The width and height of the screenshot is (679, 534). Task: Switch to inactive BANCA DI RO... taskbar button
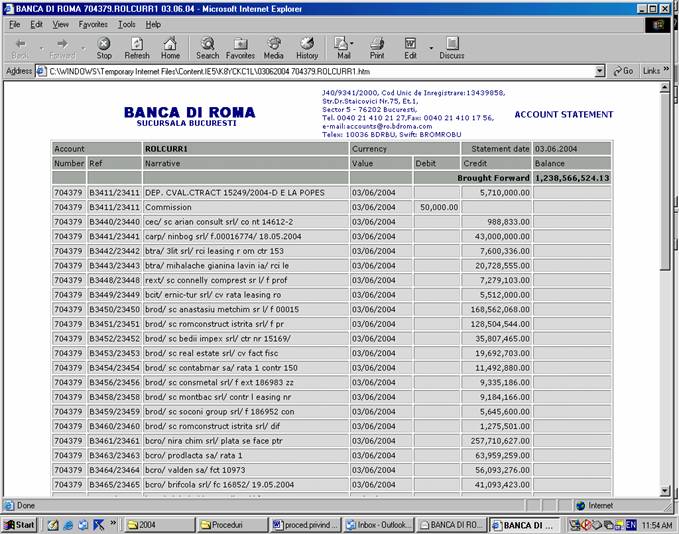tap(452, 525)
